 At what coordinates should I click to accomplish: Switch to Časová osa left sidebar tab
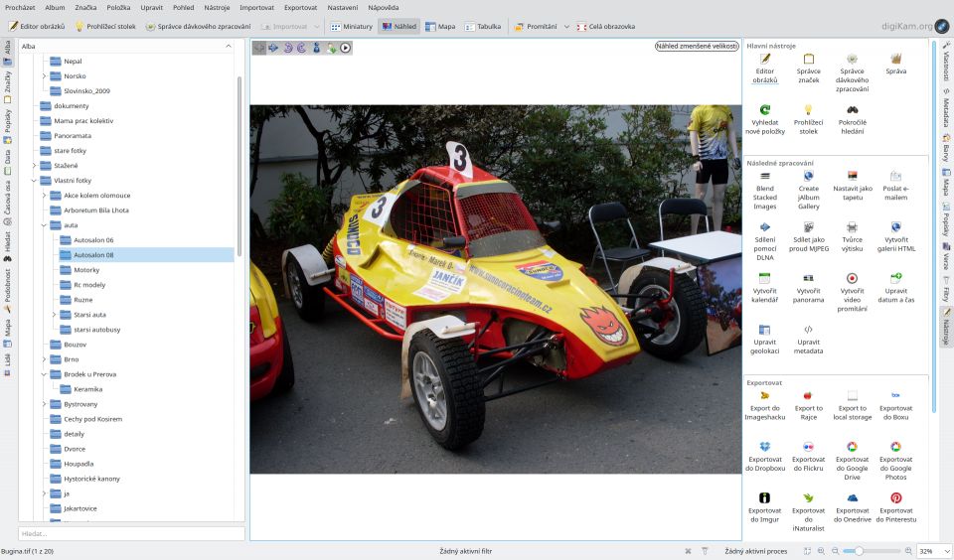click(7, 204)
